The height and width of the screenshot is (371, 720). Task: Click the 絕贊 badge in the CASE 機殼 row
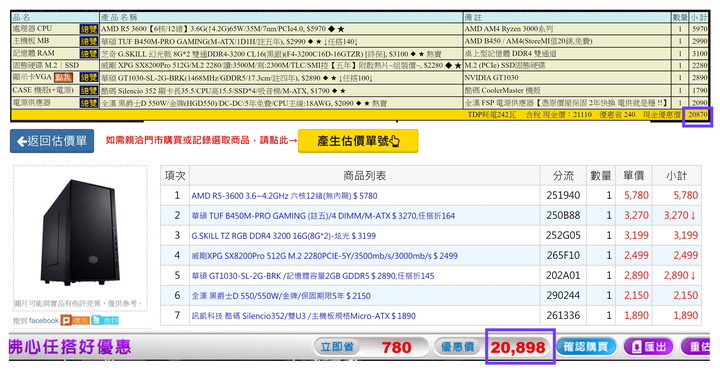click(89, 90)
